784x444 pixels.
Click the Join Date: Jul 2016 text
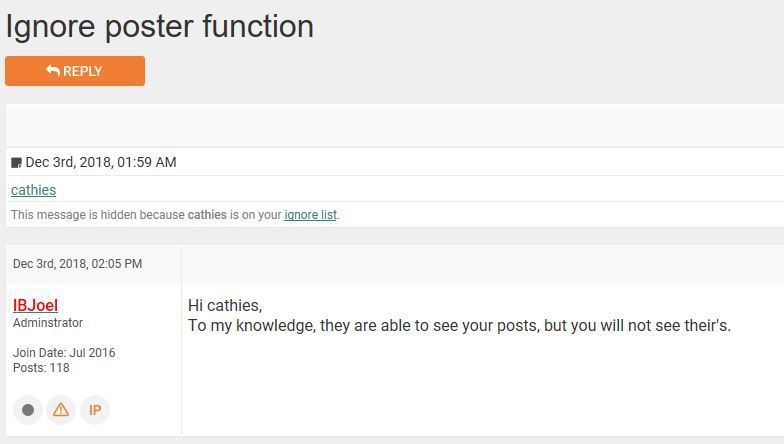pos(64,353)
